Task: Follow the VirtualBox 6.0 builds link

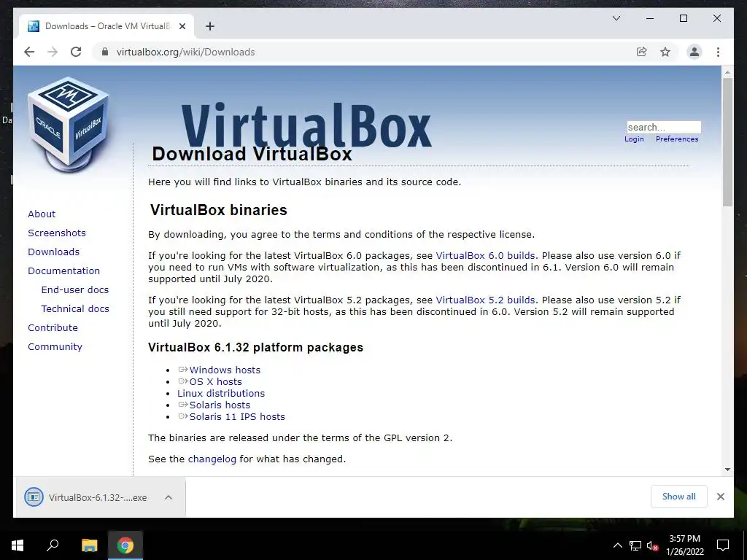Action: (485, 256)
